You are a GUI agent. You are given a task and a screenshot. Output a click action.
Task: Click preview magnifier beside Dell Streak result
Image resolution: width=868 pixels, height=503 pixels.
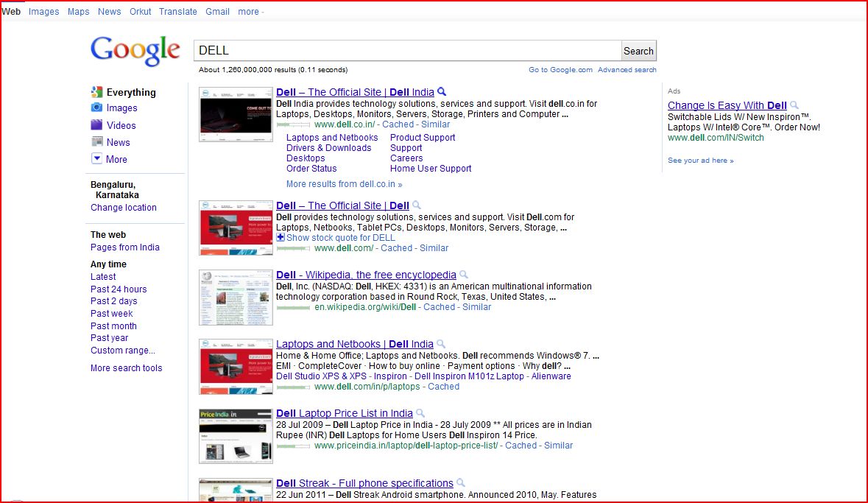point(461,482)
